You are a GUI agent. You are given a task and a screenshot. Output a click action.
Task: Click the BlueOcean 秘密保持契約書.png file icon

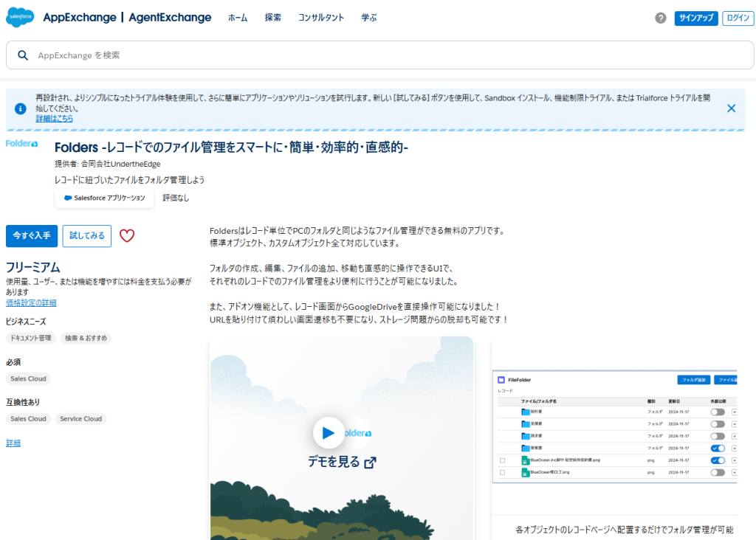tap(525, 460)
